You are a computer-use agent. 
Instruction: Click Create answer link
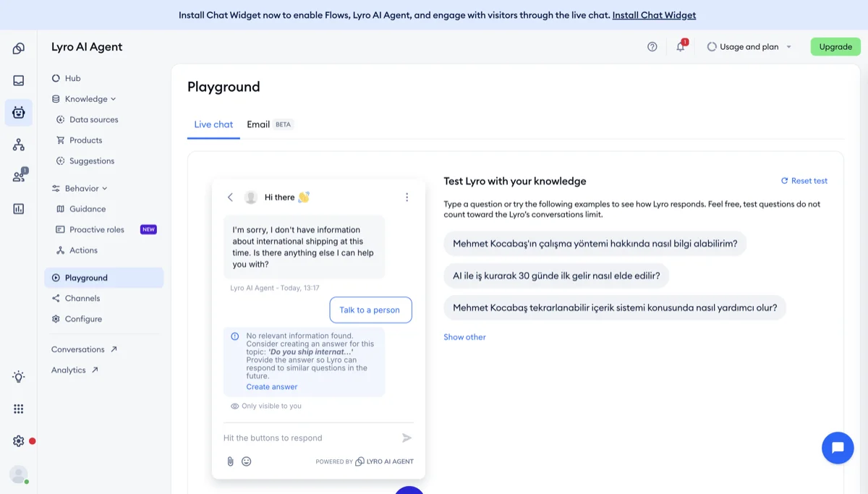(272, 387)
